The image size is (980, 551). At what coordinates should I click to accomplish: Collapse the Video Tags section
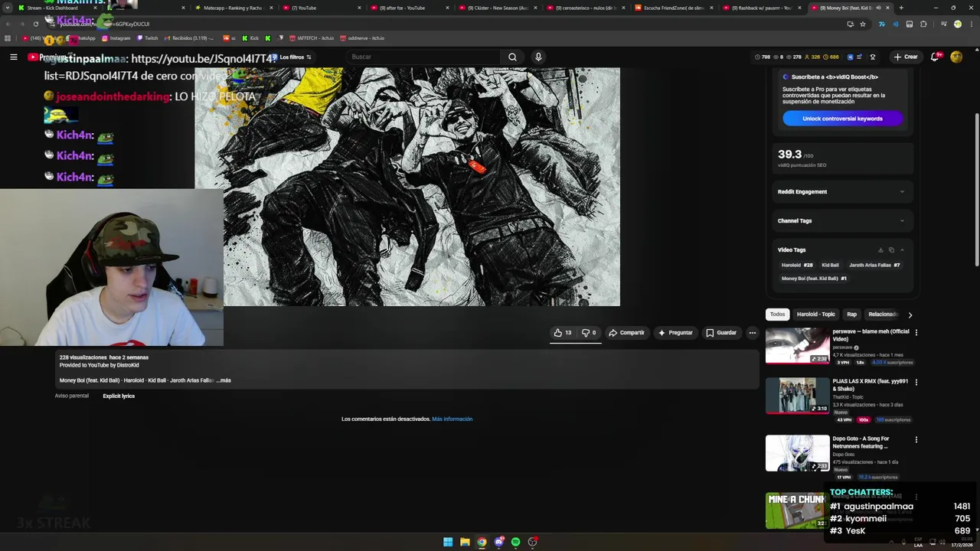tap(902, 250)
